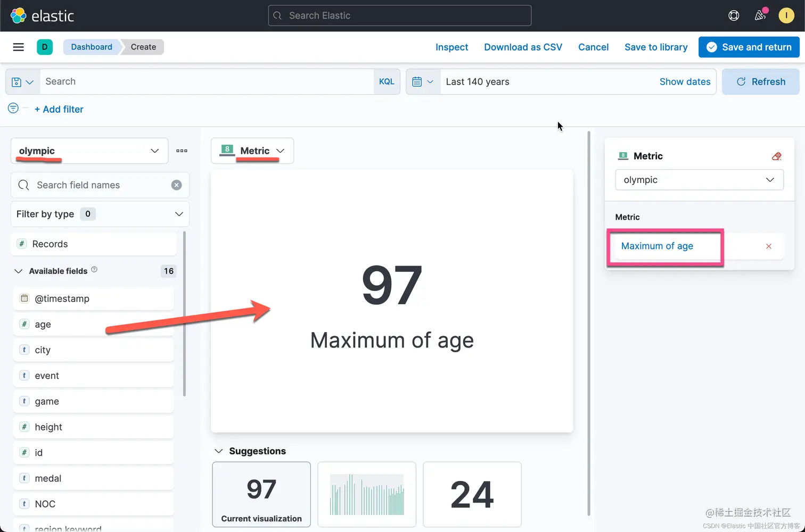Expand the Filter by type dropdown

[x=100, y=214]
